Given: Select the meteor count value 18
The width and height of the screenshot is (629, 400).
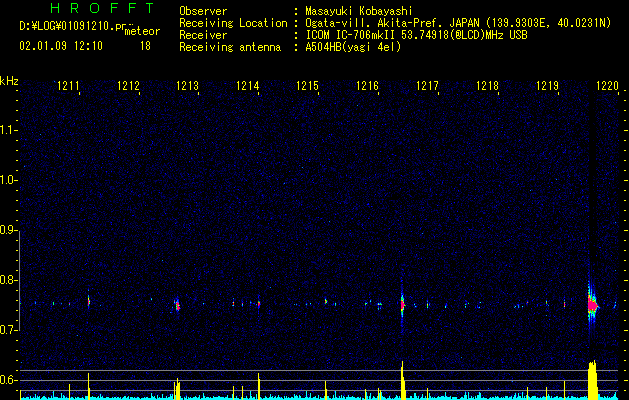Looking at the screenshot, I should coord(145,46).
